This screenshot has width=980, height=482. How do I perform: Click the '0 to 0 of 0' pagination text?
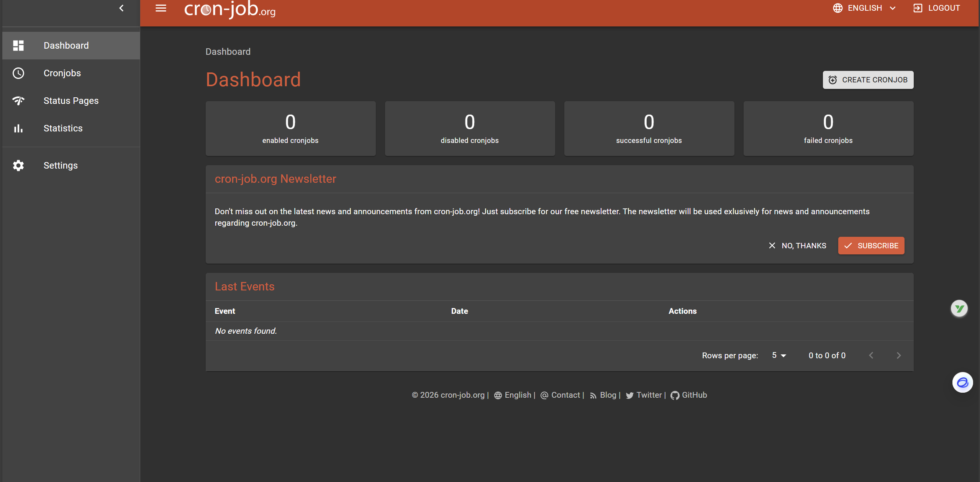(827, 356)
